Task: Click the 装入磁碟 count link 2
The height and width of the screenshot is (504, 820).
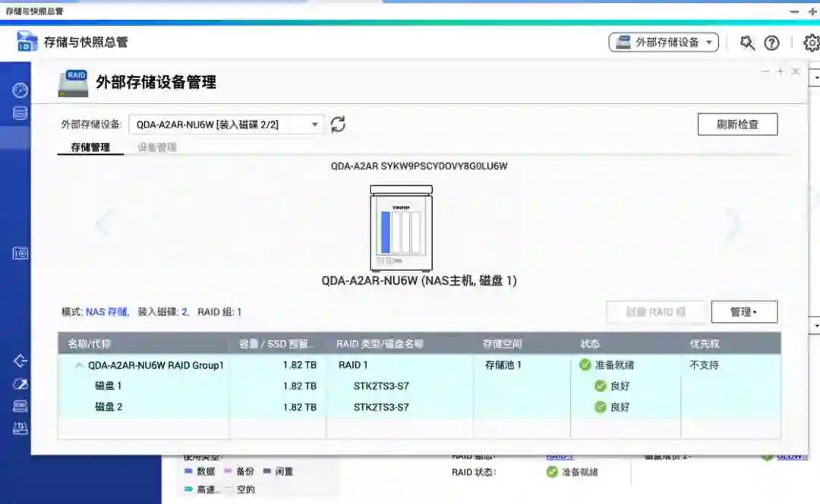Action: click(x=184, y=312)
